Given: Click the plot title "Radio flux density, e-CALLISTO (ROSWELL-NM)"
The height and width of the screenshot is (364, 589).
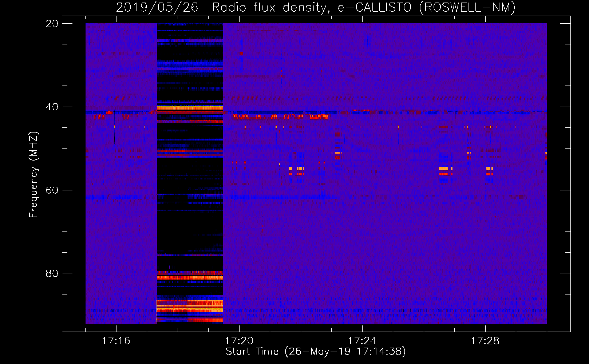Looking at the screenshot, I should click(364, 7).
